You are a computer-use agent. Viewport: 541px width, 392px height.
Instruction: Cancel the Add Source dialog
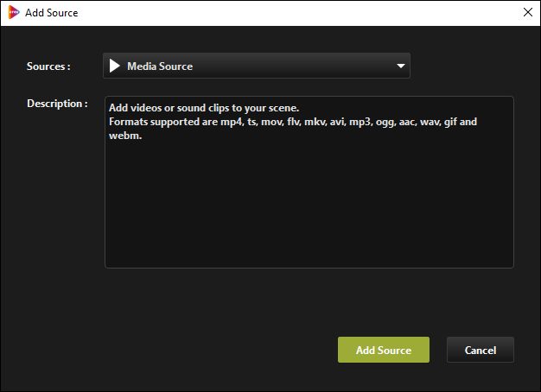481,350
